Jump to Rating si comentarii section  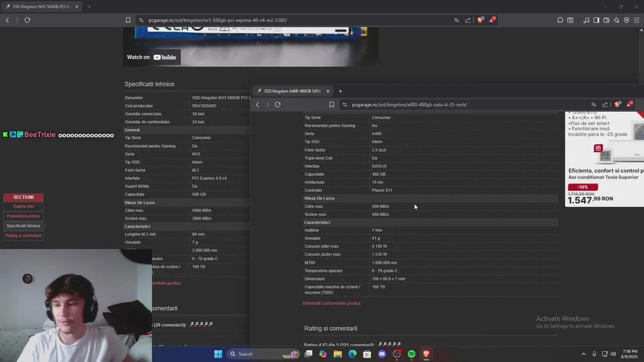pyautogui.click(x=24, y=236)
